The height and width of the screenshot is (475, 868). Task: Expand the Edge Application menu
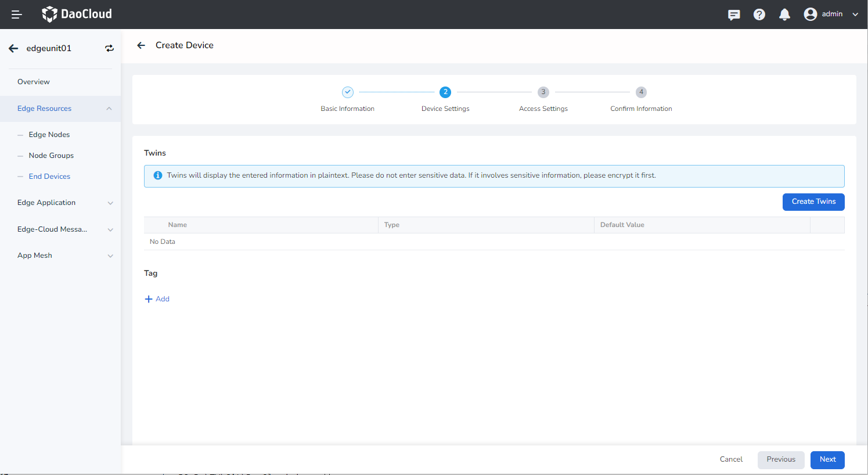110,203
